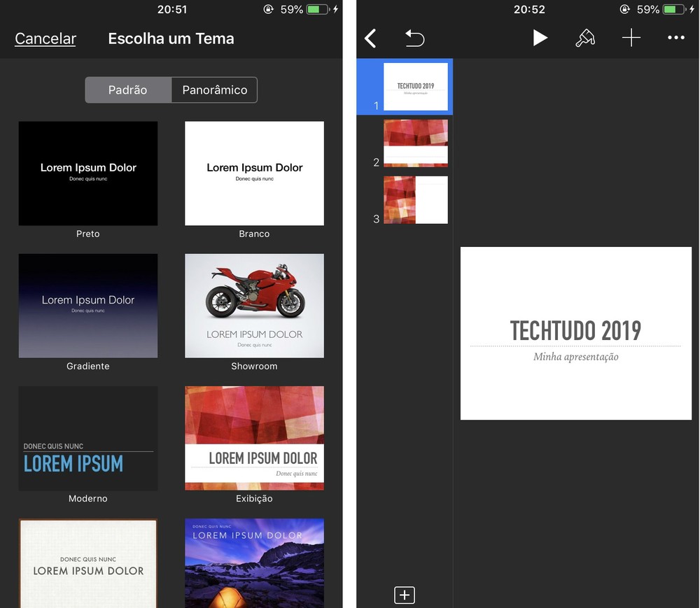Switch to the Panorâmico theme size option
The width and height of the screenshot is (700, 608).
[214, 90]
